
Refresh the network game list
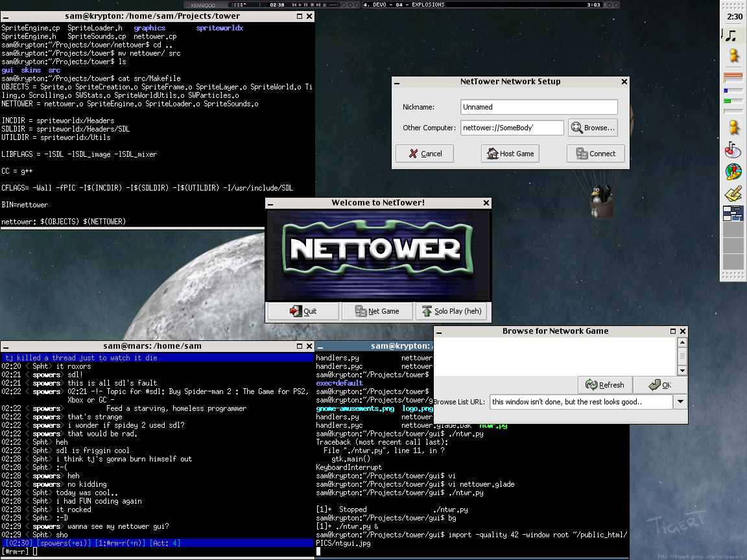tap(604, 385)
